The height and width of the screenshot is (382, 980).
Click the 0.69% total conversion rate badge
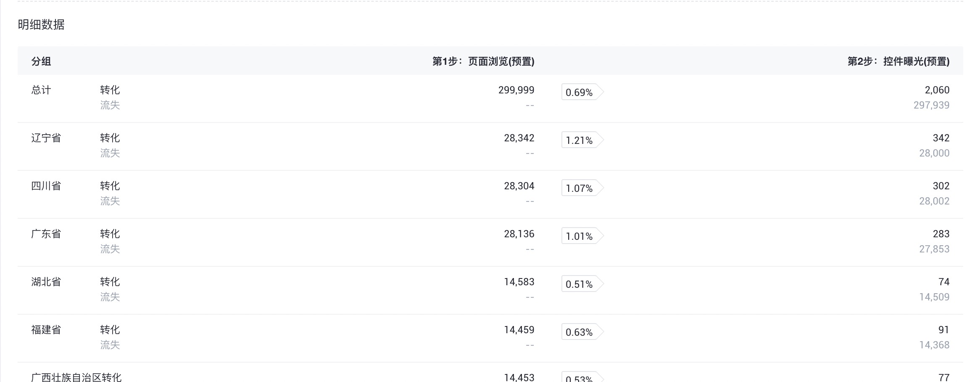579,92
